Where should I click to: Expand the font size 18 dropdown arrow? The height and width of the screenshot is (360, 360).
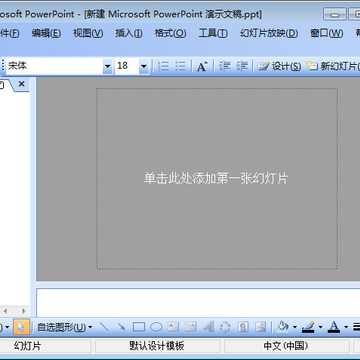pyautogui.click(x=144, y=66)
